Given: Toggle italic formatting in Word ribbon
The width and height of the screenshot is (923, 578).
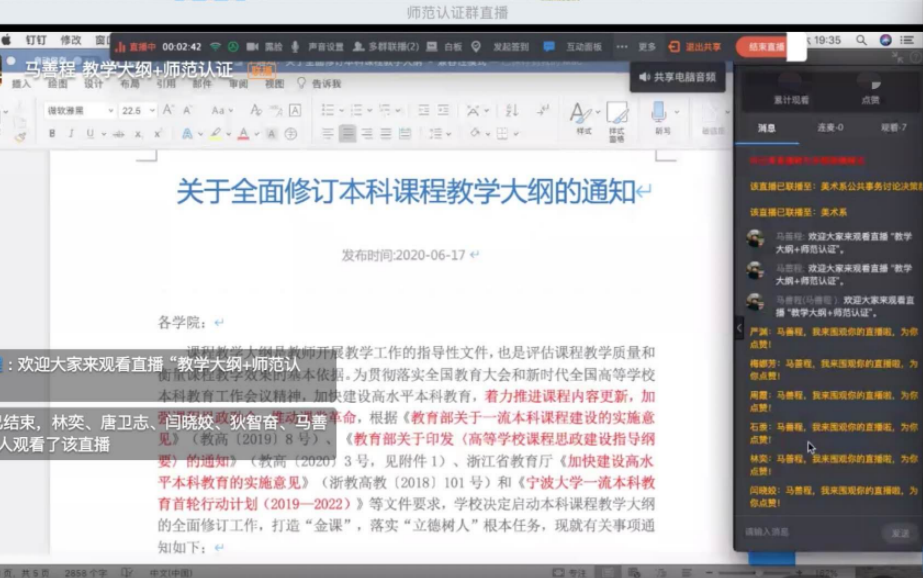Looking at the screenshot, I should coord(70,134).
